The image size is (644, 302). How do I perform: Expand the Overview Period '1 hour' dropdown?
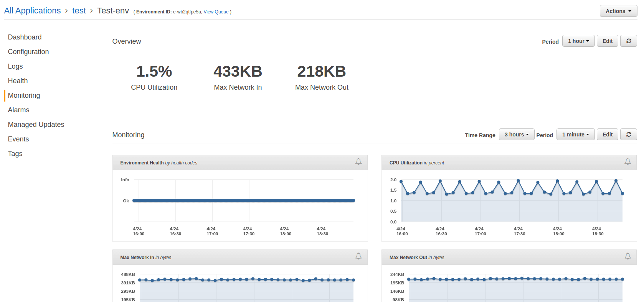tap(578, 41)
